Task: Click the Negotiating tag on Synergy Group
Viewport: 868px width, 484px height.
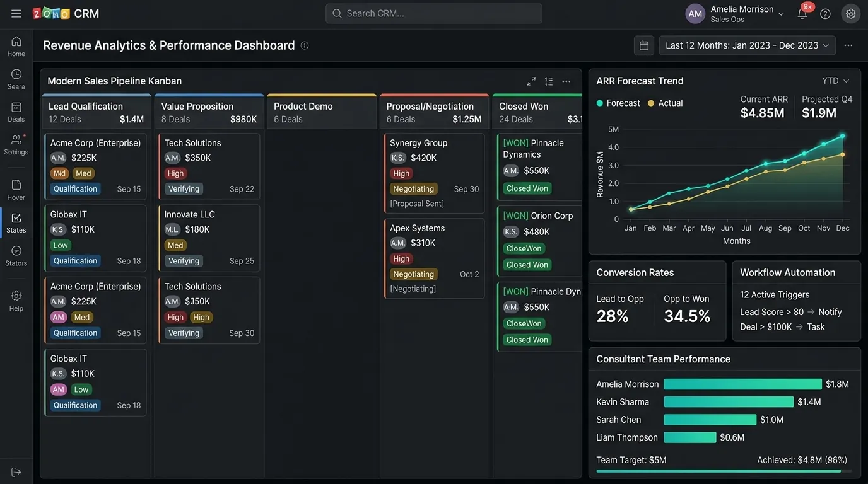Action: (x=413, y=189)
